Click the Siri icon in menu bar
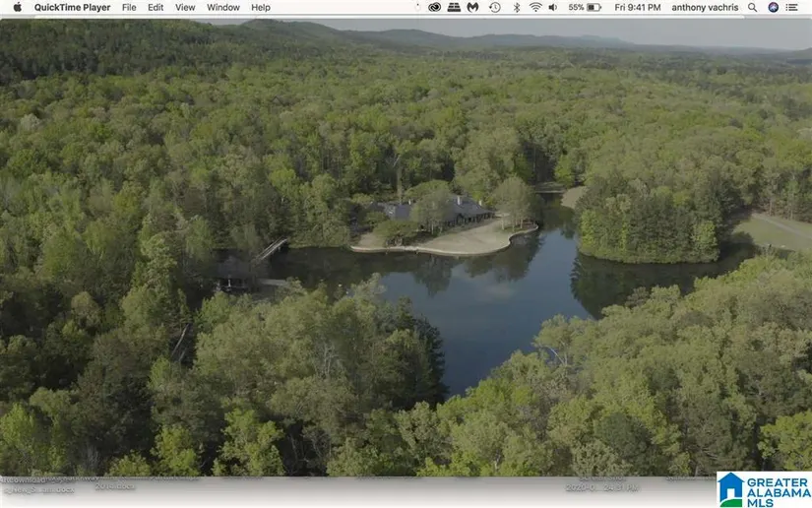812x508 pixels. pyautogui.click(x=772, y=7)
